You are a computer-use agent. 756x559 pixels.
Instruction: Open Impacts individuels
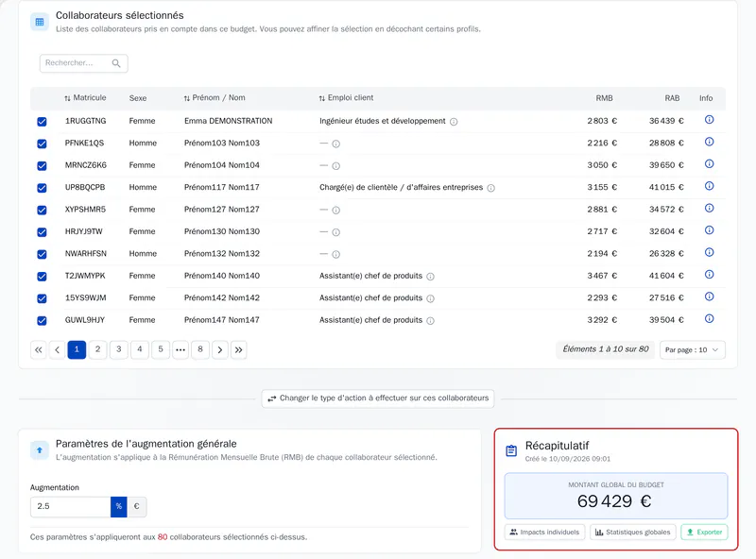point(545,532)
